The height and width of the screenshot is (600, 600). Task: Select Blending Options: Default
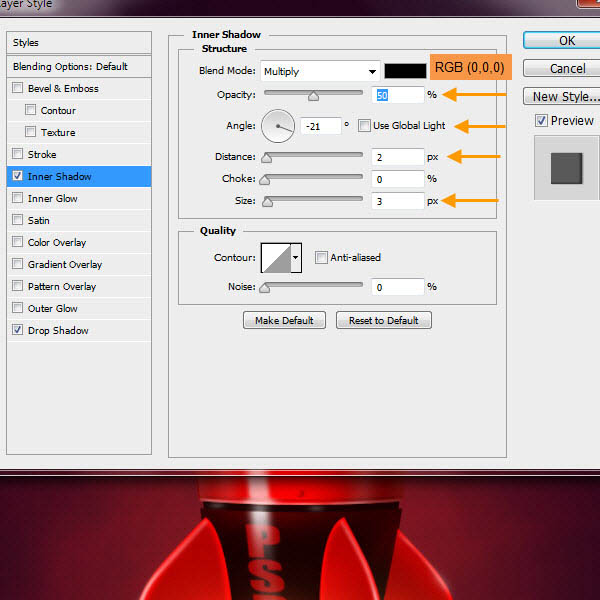coord(70,66)
